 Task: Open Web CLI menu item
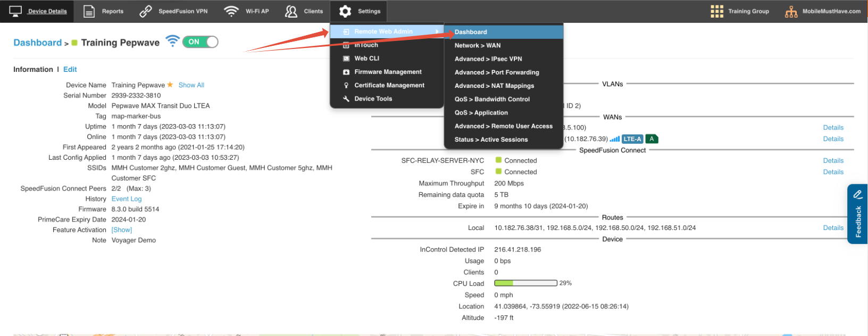point(387,59)
